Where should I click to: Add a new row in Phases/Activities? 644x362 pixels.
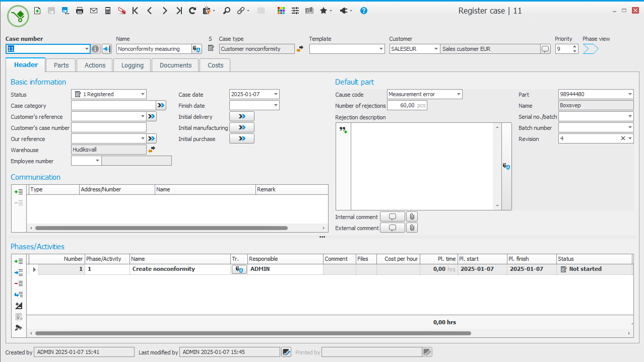pos(19,261)
